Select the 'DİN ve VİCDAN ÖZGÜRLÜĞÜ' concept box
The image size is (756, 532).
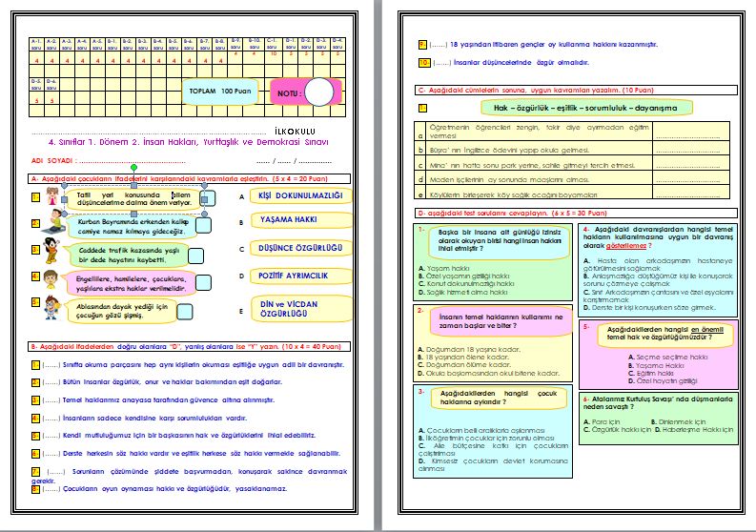coord(301,309)
